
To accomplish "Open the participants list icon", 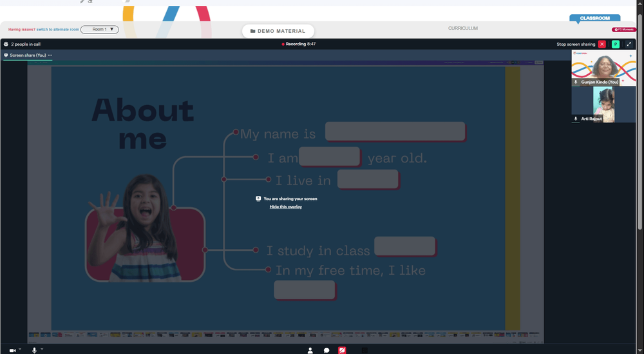I will point(310,350).
